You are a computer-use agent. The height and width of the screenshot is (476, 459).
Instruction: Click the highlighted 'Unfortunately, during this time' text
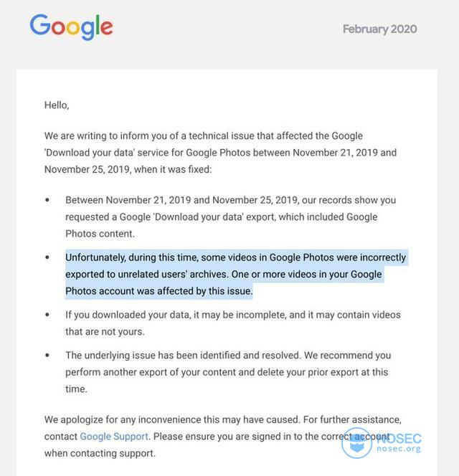pos(131,257)
